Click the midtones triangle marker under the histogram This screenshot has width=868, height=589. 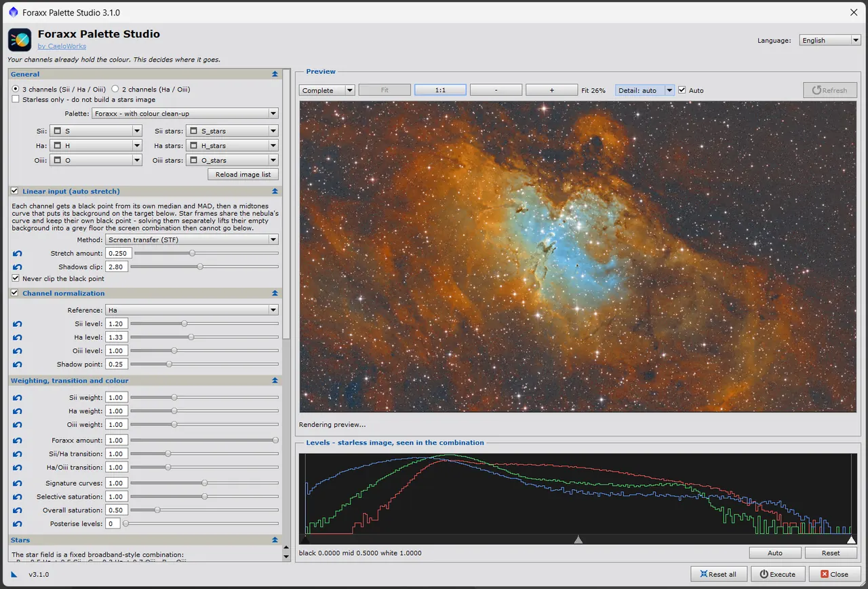578,539
